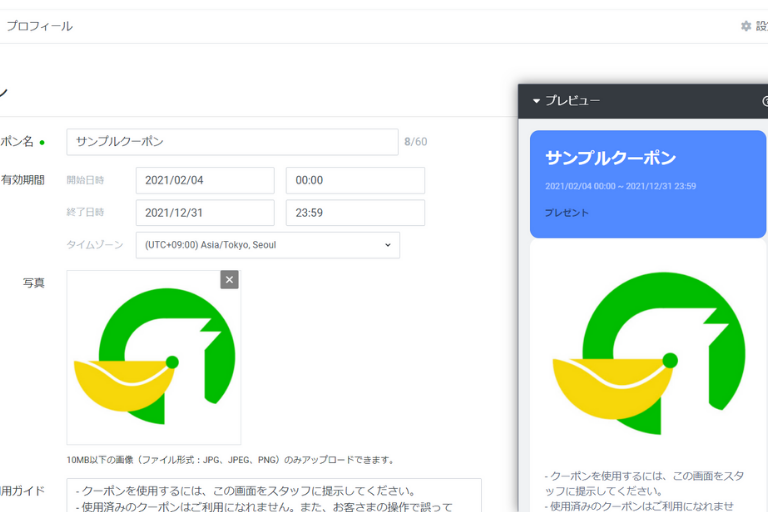Select the start time field 00:00

[x=355, y=180]
